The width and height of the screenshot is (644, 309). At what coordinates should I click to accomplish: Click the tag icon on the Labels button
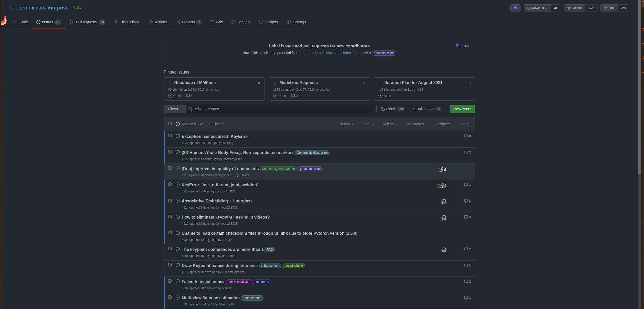coord(383,109)
